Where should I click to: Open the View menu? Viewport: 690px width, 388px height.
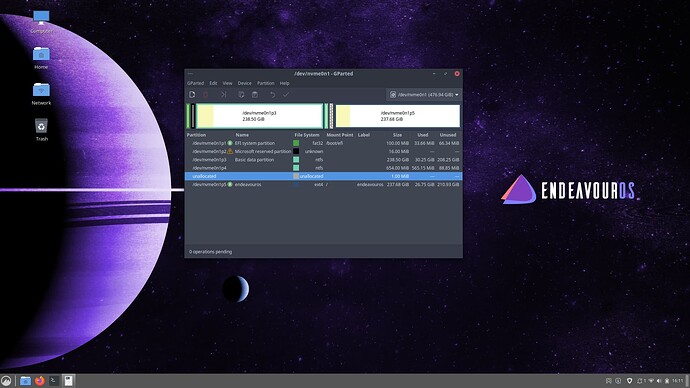(x=227, y=83)
